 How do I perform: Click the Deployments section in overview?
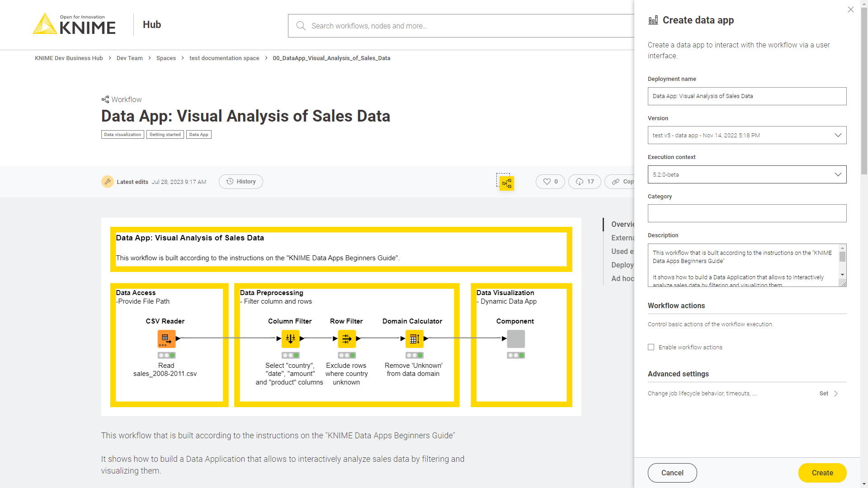(x=623, y=264)
